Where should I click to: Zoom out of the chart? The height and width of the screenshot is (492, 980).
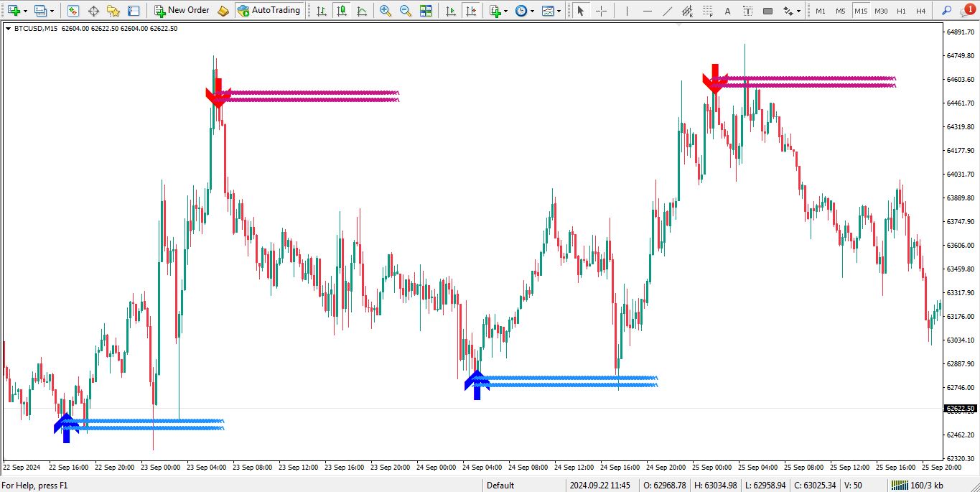click(x=406, y=11)
